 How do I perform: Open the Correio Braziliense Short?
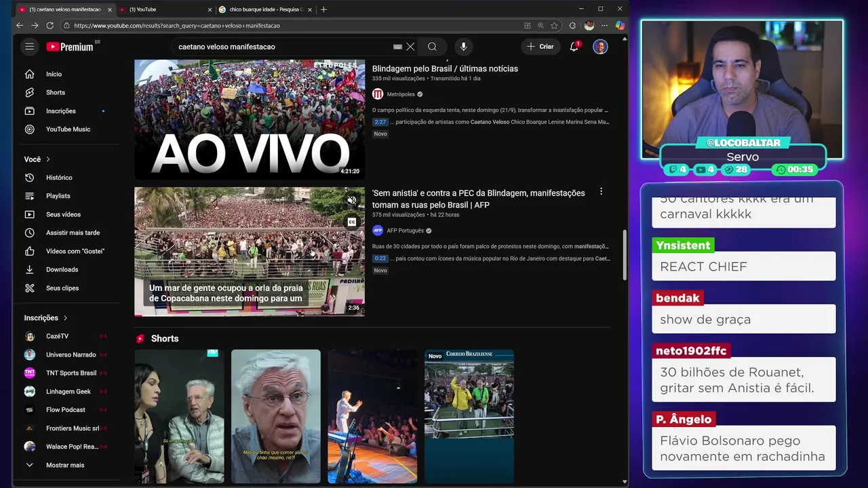click(x=469, y=416)
